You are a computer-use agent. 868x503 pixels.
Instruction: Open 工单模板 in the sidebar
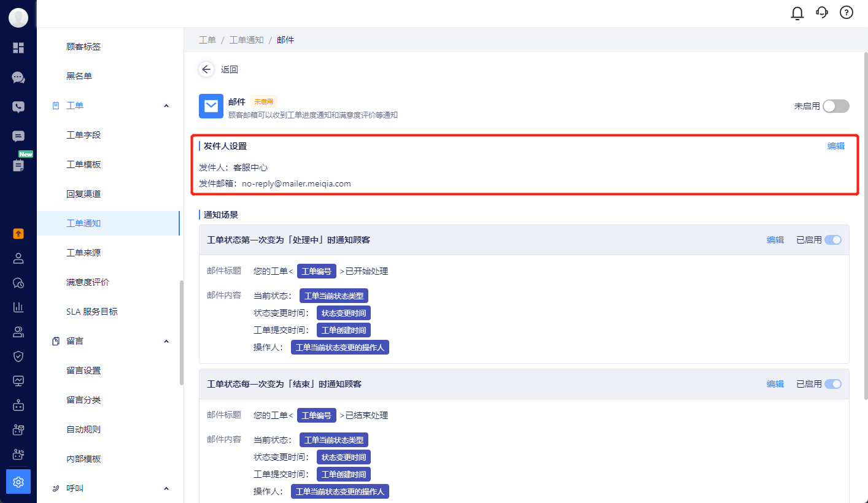pos(83,164)
